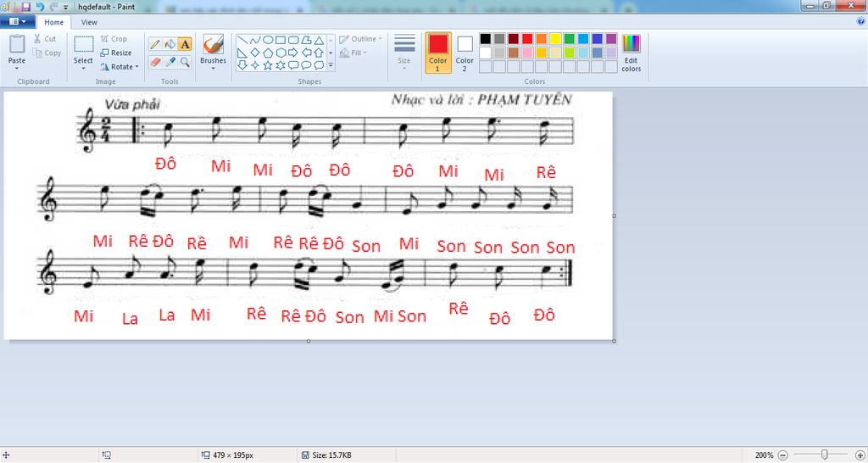Screen dimensions: 868x463
Task: Open the Rotate dropdown menu
Action: pyautogui.click(x=120, y=66)
